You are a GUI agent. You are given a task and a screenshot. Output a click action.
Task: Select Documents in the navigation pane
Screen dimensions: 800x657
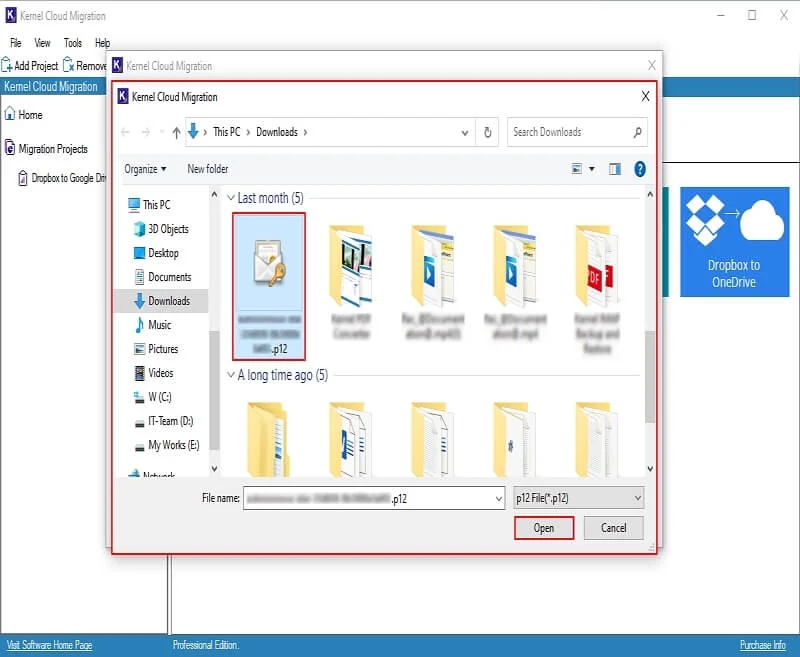point(162,277)
